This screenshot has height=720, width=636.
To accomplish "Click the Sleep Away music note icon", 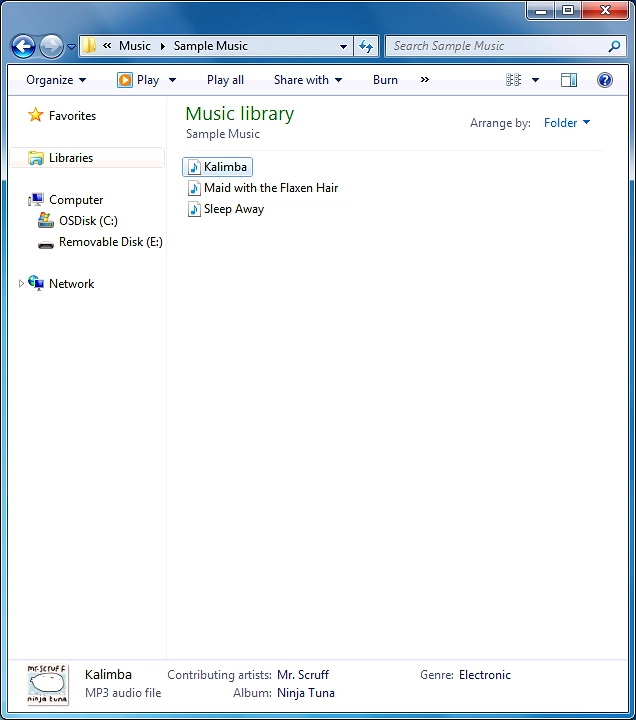I will [194, 209].
